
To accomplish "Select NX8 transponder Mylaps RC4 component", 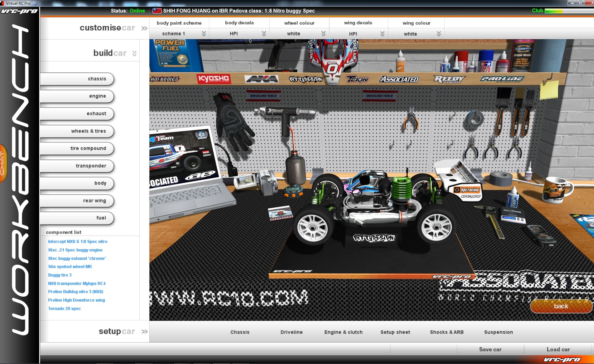I will click(x=77, y=283).
